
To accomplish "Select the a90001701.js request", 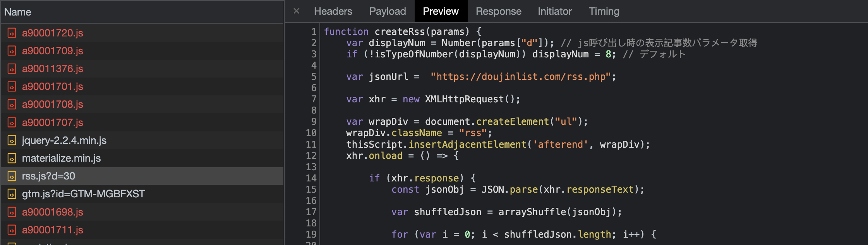I will (x=142, y=86).
